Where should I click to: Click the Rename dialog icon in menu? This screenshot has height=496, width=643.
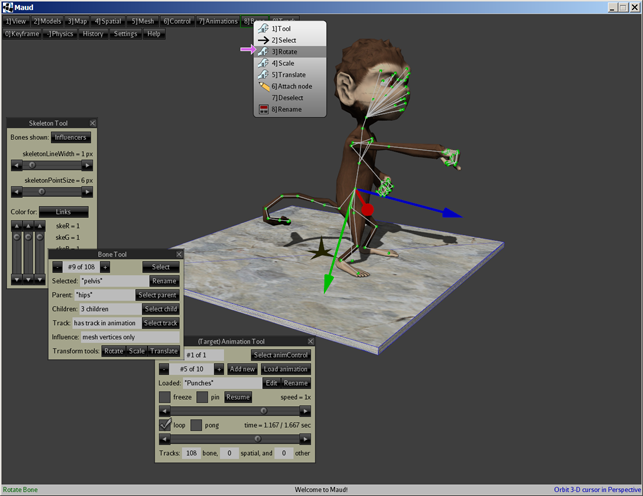click(x=264, y=109)
